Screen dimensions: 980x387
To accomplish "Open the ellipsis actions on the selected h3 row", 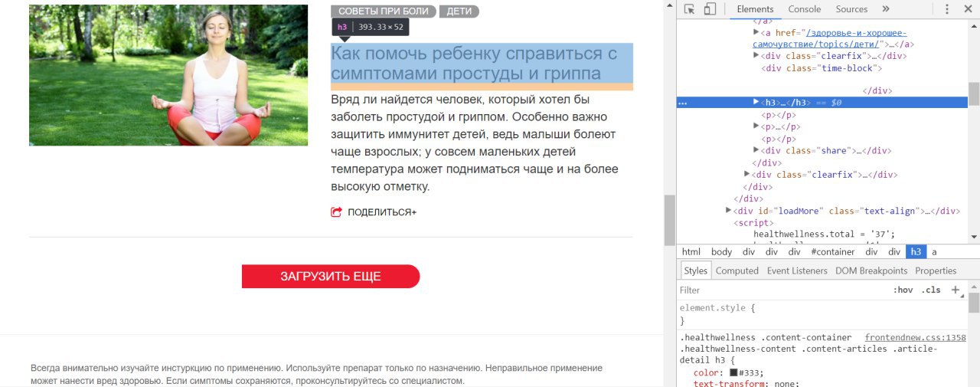I will (683, 103).
